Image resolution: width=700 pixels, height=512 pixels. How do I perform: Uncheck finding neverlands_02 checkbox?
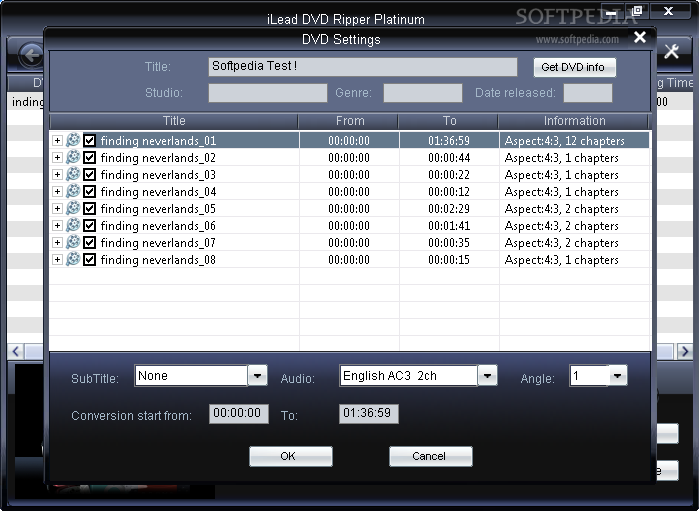pos(90,158)
